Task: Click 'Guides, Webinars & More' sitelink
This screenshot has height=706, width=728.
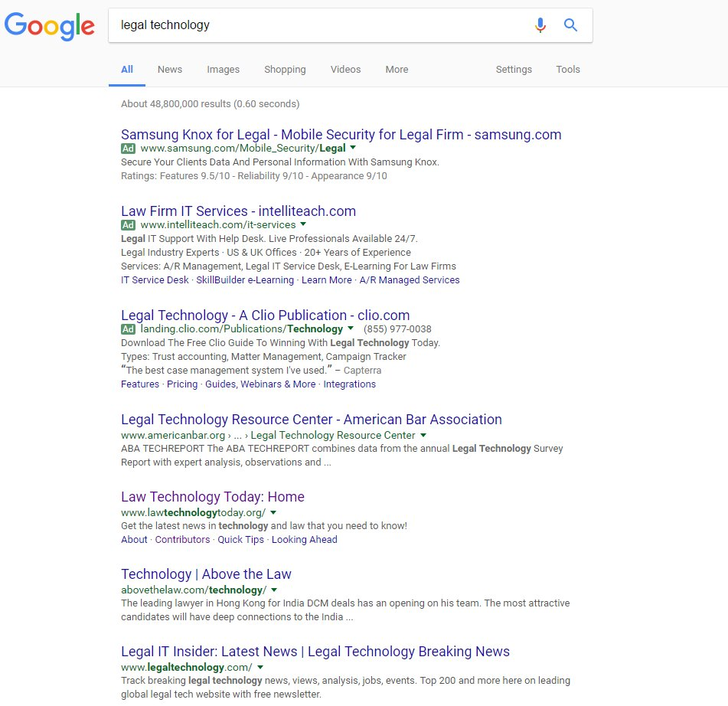Action: tap(260, 384)
